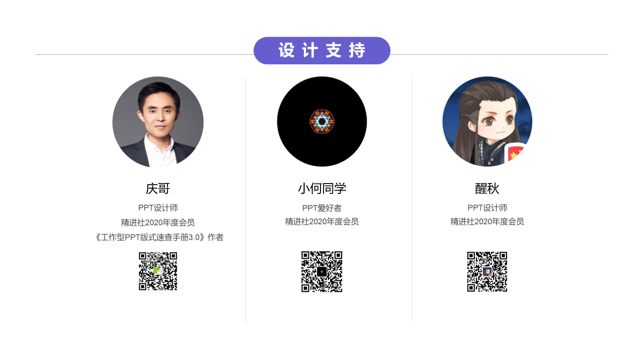Screen dimensions: 644x362
Task: Select the name text 庆哥
Action: click(x=158, y=189)
